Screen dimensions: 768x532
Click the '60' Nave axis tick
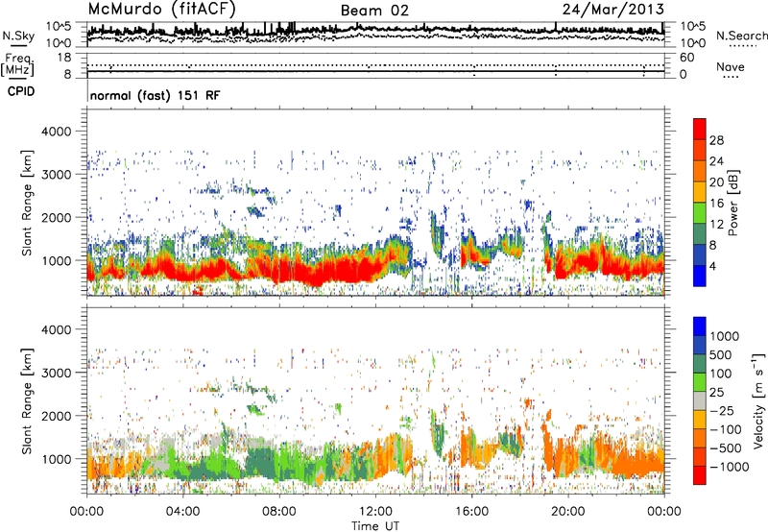[x=687, y=58]
